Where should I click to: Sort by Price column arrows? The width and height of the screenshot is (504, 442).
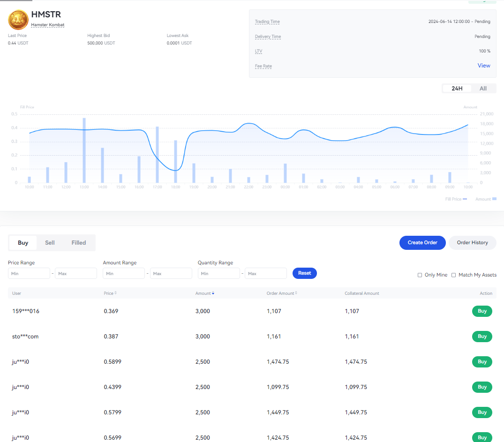tap(116, 293)
